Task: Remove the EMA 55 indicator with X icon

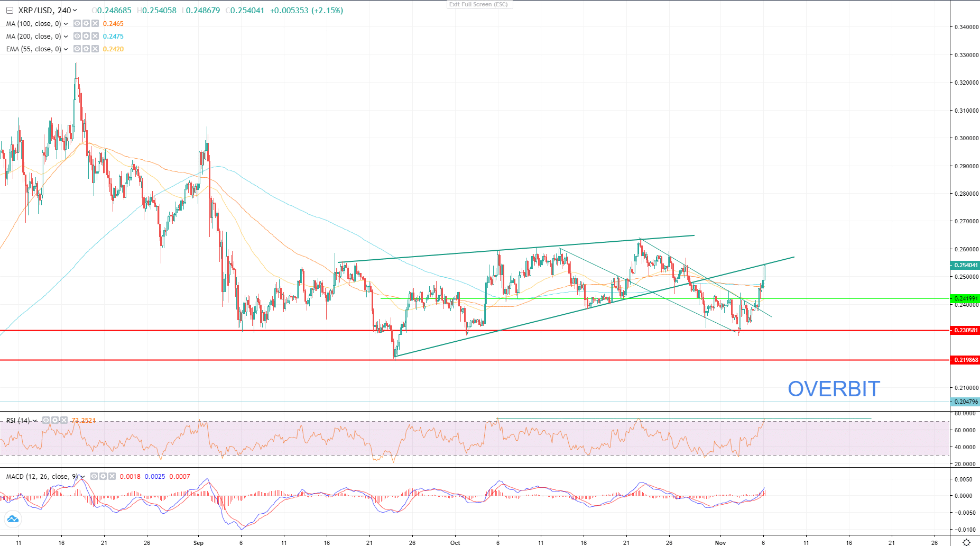Action: pyautogui.click(x=95, y=49)
